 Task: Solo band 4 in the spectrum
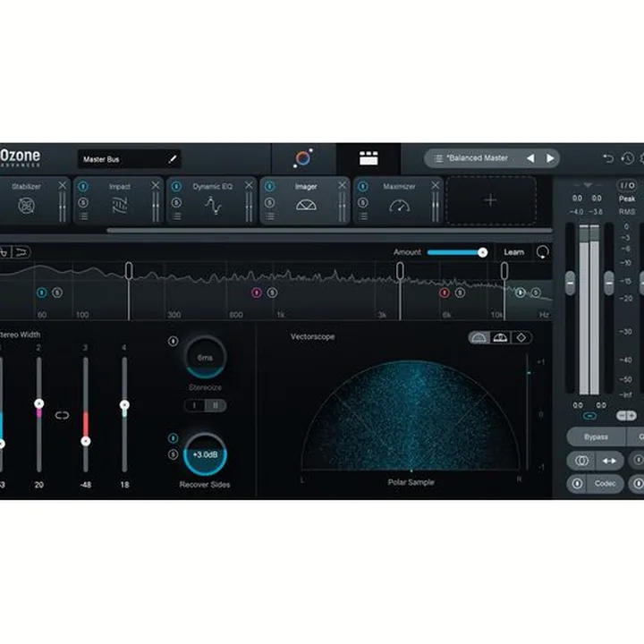click(536, 292)
